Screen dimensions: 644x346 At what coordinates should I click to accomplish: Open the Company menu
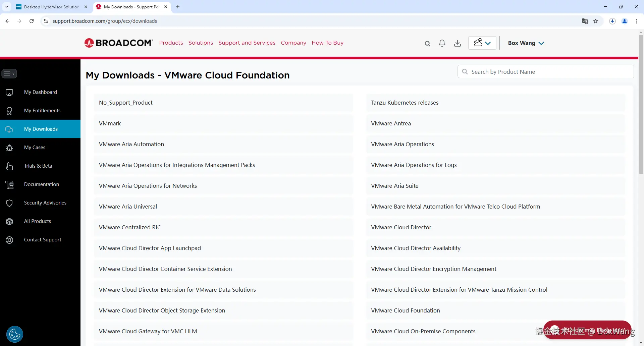[293, 43]
